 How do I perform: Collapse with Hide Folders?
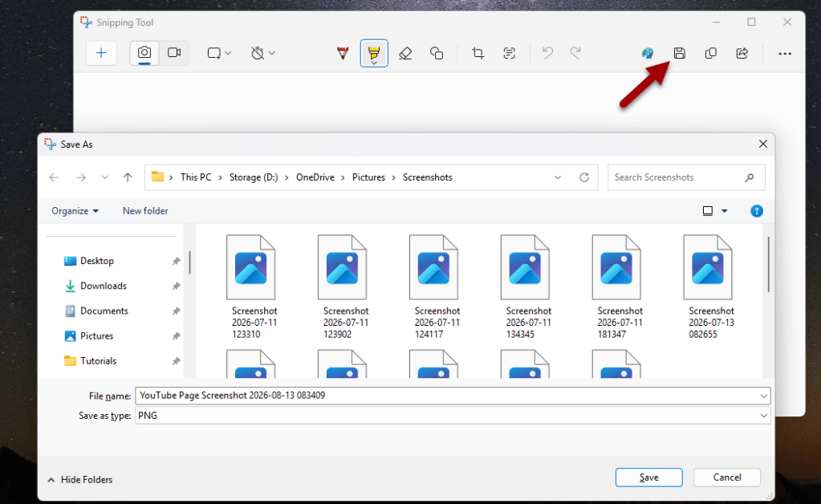(x=80, y=479)
